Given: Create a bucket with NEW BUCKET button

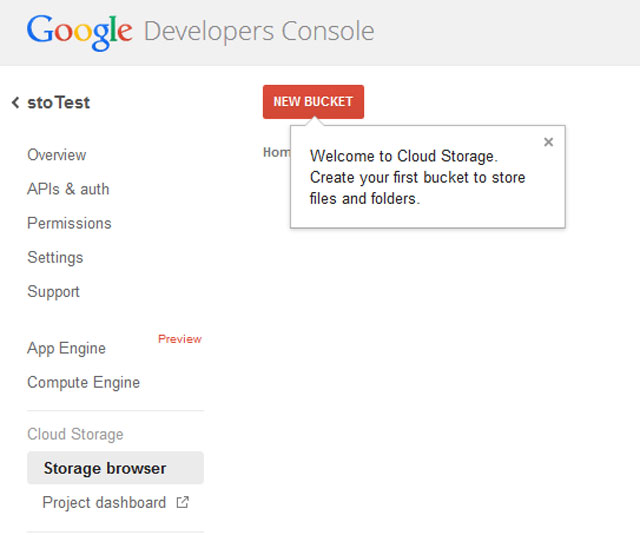Looking at the screenshot, I should [313, 102].
